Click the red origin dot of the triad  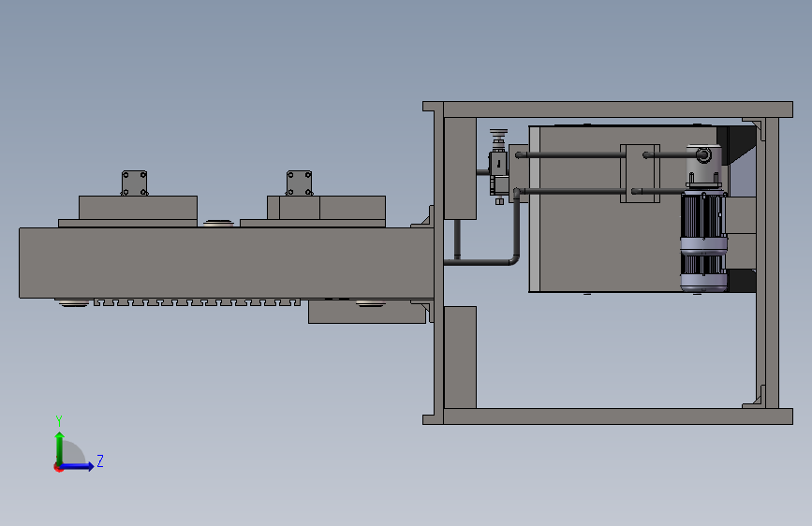tap(58, 467)
